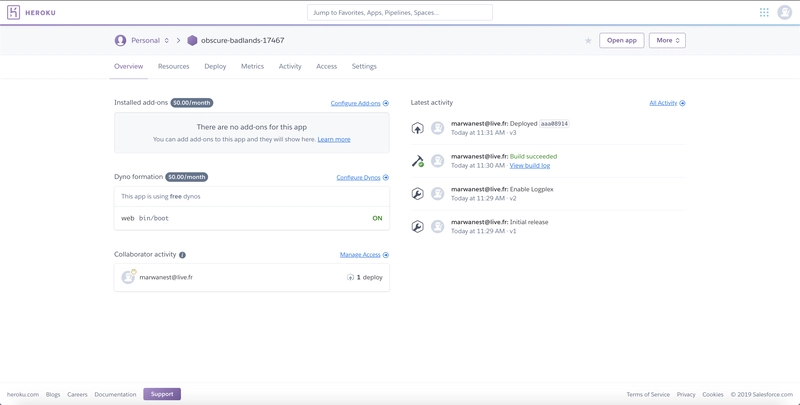Image resolution: width=800 pixels, height=405 pixels.
Task: Open the Blogs footer link
Action: [x=53, y=395]
